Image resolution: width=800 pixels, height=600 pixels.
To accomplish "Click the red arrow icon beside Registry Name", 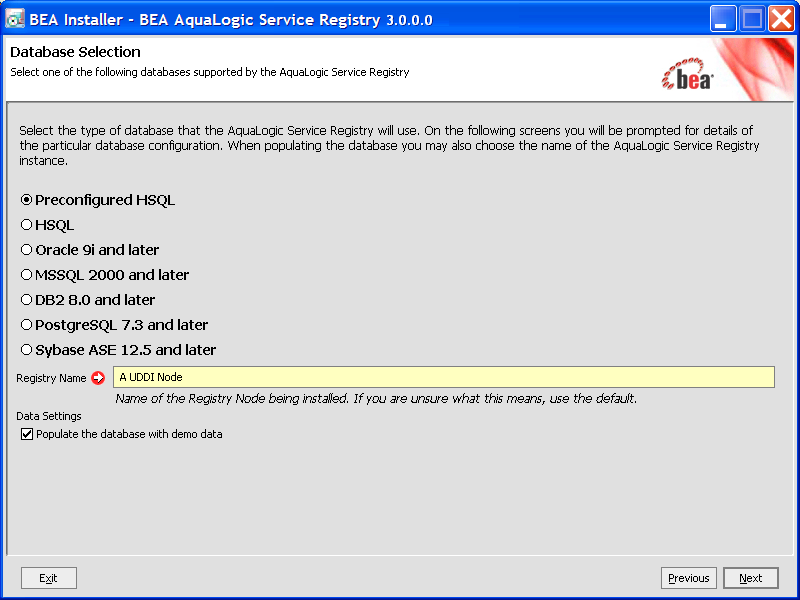I will [98, 378].
